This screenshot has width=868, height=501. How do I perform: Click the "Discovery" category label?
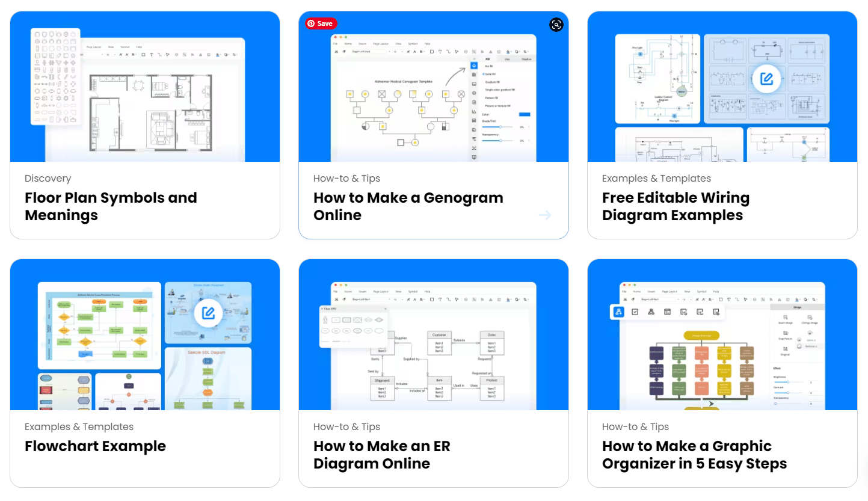pos(48,179)
